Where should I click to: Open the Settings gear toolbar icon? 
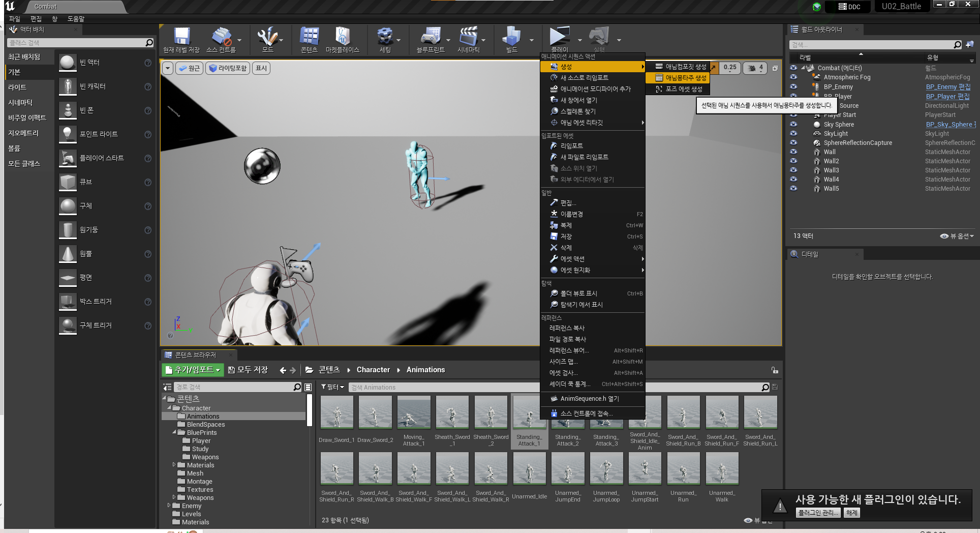[385, 37]
